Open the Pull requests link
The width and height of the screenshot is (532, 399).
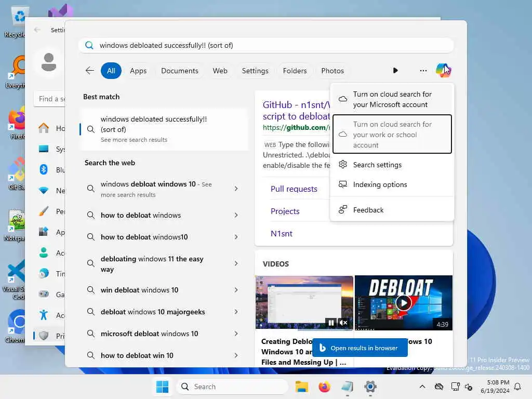(x=294, y=189)
